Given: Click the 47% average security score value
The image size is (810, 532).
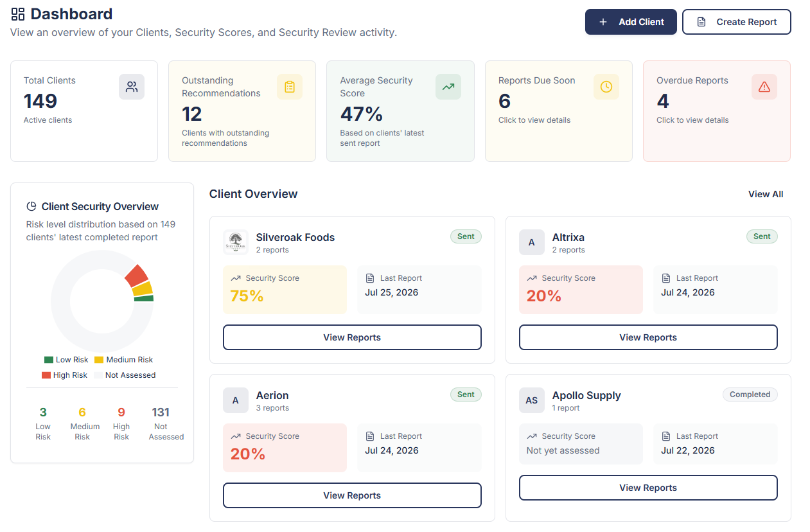Looking at the screenshot, I should click(x=362, y=114).
